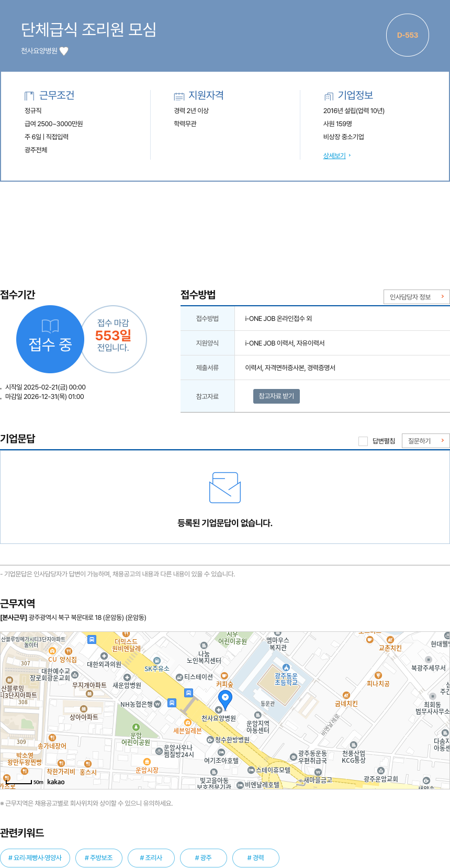Click the D-553 deadline badge
Image resolution: width=450 pixels, height=868 pixels.
click(x=408, y=35)
